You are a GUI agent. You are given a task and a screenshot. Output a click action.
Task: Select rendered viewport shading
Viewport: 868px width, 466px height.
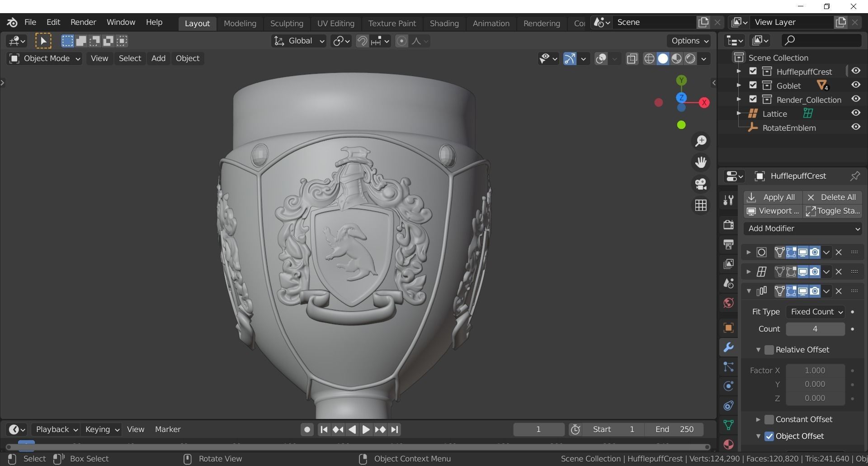690,59
